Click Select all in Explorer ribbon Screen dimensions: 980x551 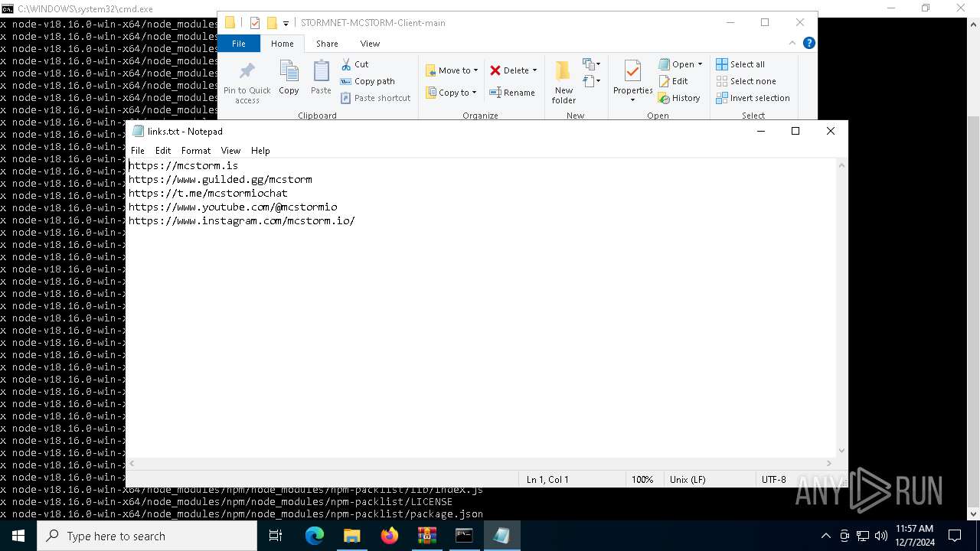point(740,64)
